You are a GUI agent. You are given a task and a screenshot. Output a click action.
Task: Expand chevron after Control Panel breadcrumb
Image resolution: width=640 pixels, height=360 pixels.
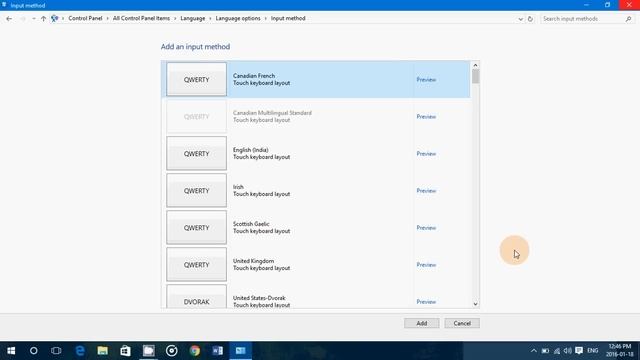pos(108,18)
